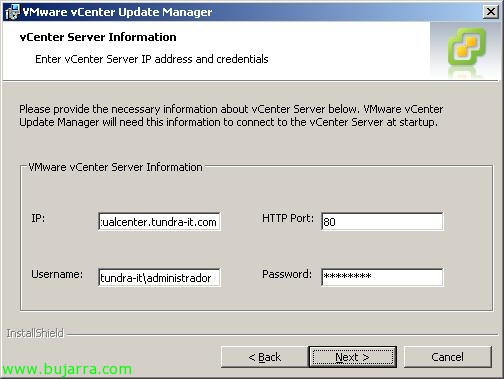The image size is (504, 379).
Task: Click the 'IP:' label
Action: click(x=38, y=218)
